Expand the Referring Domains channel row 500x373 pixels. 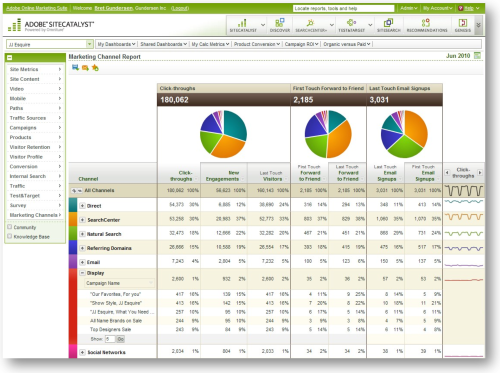pyautogui.click(x=82, y=248)
